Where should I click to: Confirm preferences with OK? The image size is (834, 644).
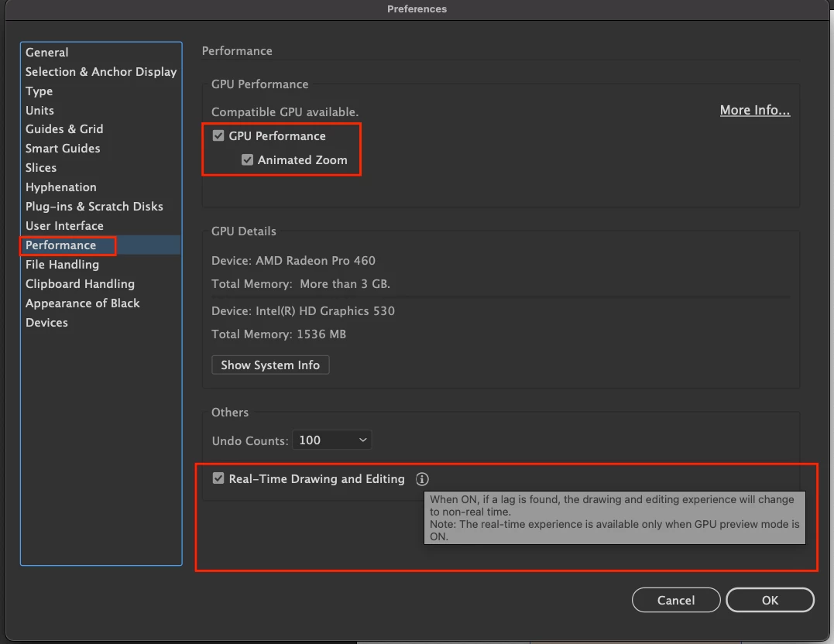click(x=770, y=600)
